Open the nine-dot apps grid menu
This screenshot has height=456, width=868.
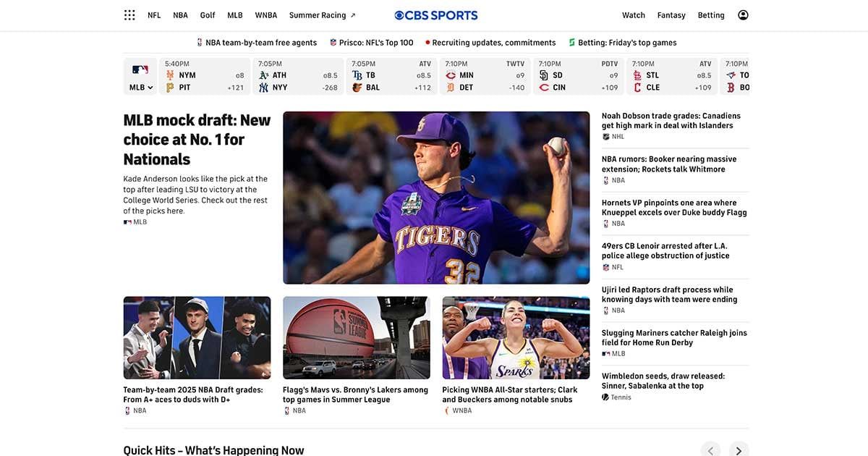tap(129, 15)
